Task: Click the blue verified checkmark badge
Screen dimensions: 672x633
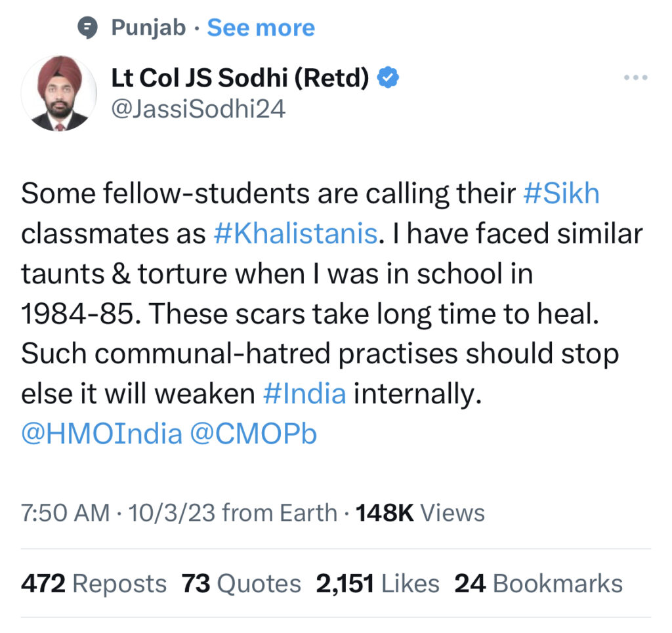Action: click(x=388, y=79)
